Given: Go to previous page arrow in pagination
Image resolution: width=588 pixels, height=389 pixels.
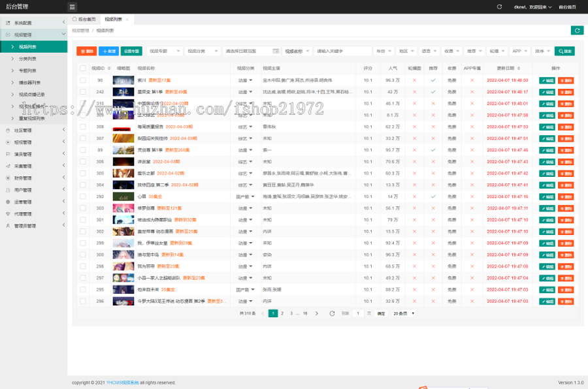Looking at the screenshot, I should pyautogui.click(x=263, y=313).
